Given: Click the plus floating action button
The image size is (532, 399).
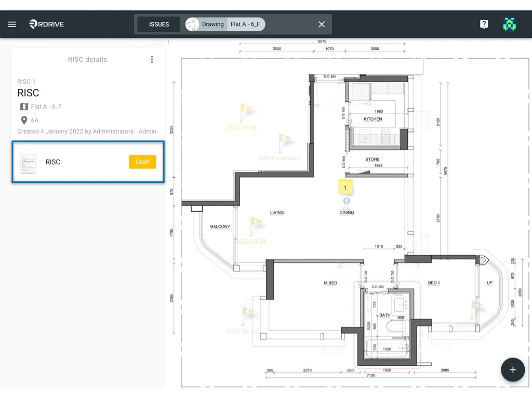Looking at the screenshot, I should 513,369.
